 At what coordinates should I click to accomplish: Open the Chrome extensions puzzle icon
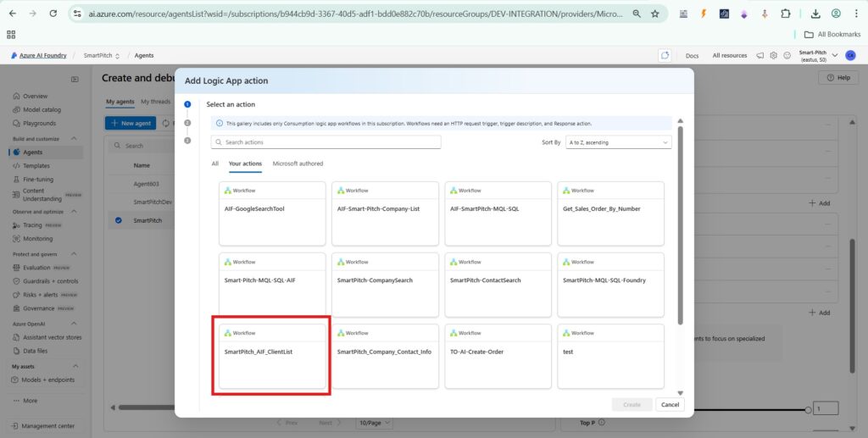785,14
